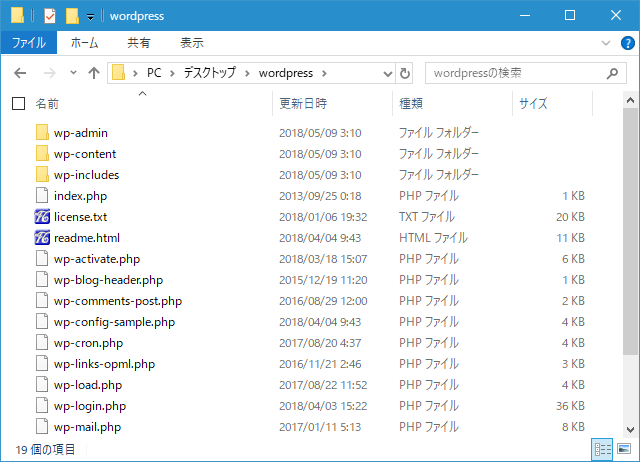
Task: Select the file name wp-login.php
Action: pos(90,406)
